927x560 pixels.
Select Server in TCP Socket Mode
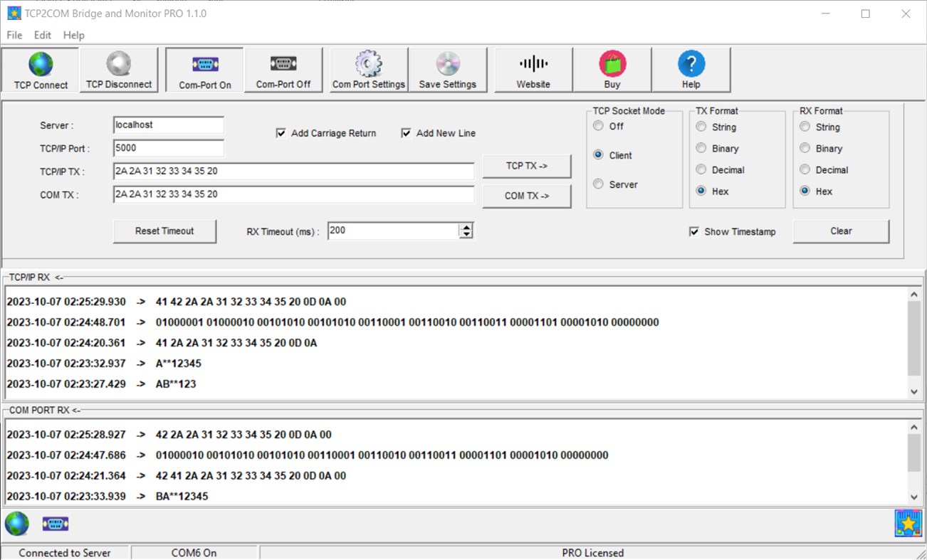598,184
